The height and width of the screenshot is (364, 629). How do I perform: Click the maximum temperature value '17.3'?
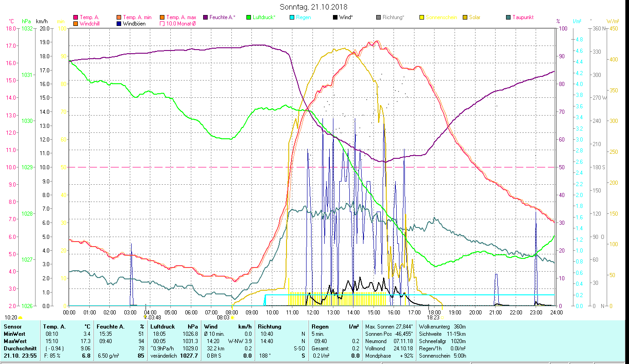(x=86, y=341)
